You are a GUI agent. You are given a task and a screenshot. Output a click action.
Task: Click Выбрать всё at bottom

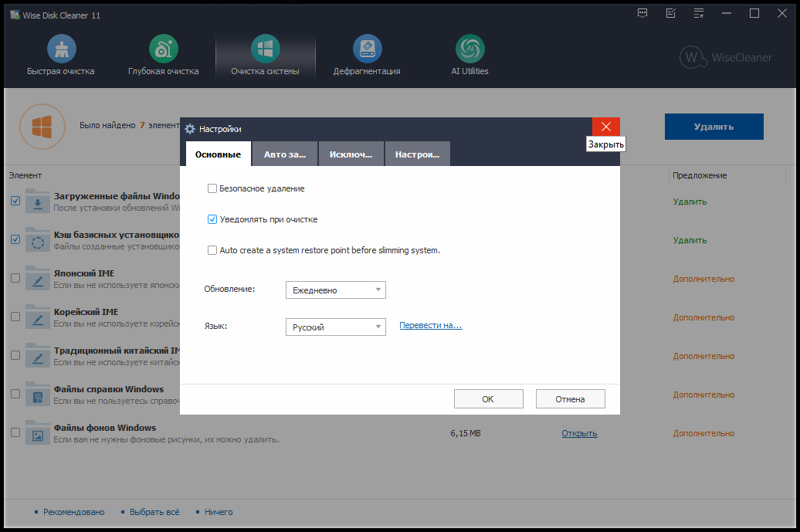(154, 512)
